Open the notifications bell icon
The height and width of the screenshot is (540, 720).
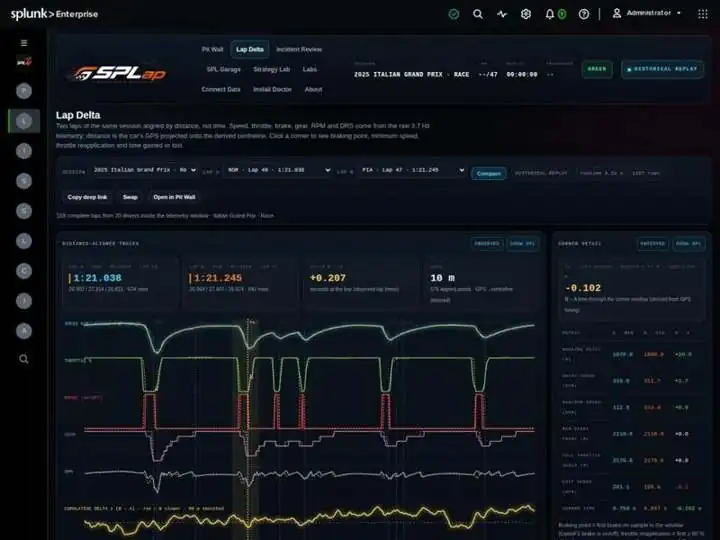(550, 14)
